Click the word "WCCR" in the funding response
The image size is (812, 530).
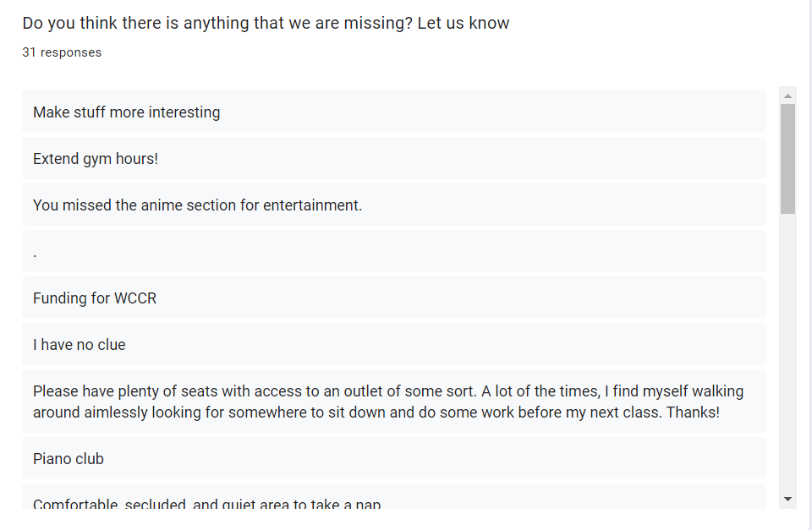point(135,298)
